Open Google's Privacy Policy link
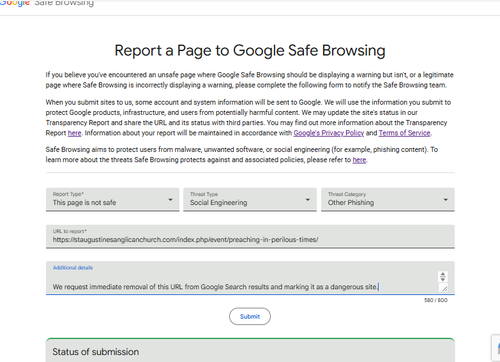 pyautogui.click(x=329, y=133)
